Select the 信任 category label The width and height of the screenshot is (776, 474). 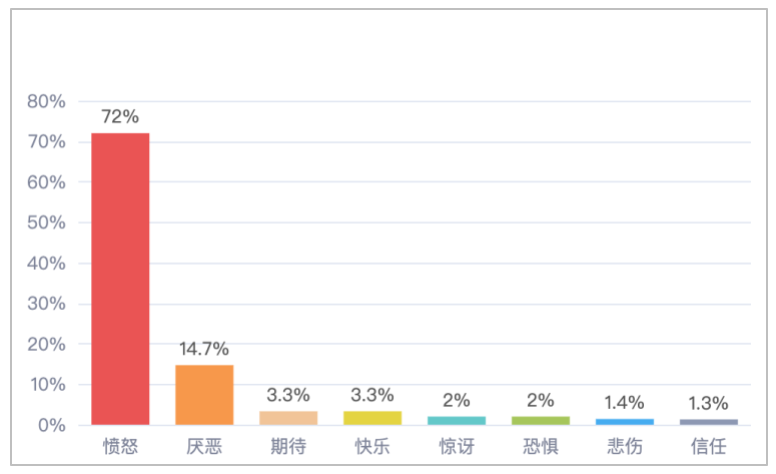pyautogui.click(x=708, y=445)
